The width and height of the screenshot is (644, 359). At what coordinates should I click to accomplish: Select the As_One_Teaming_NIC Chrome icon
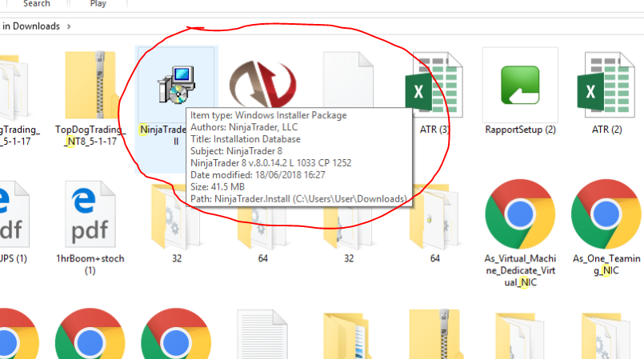click(x=606, y=214)
